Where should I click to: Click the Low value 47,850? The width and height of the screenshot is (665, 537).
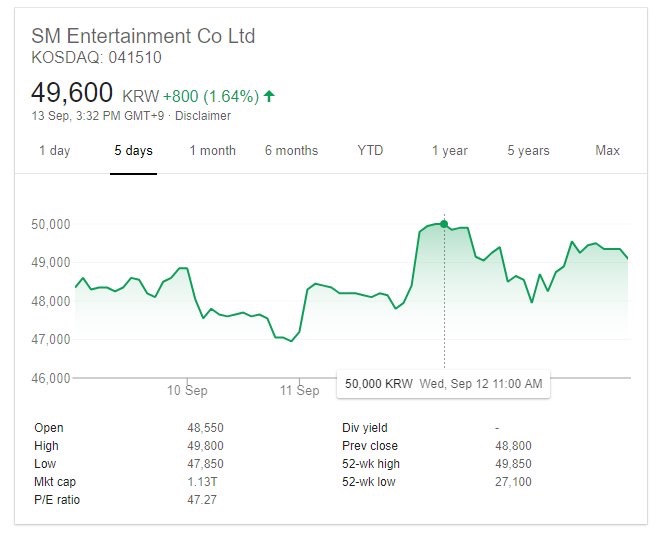205,464
